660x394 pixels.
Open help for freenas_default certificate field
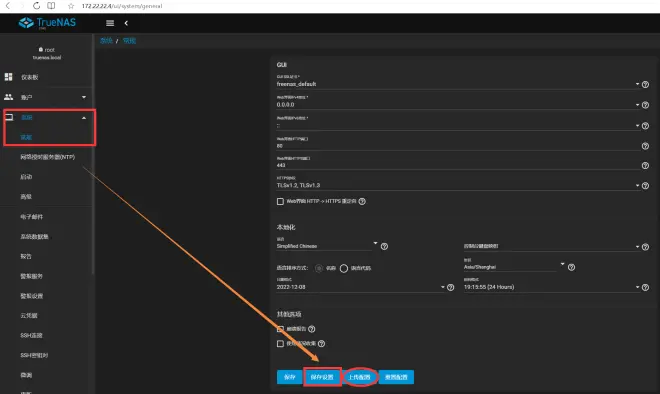pos(645,85)
